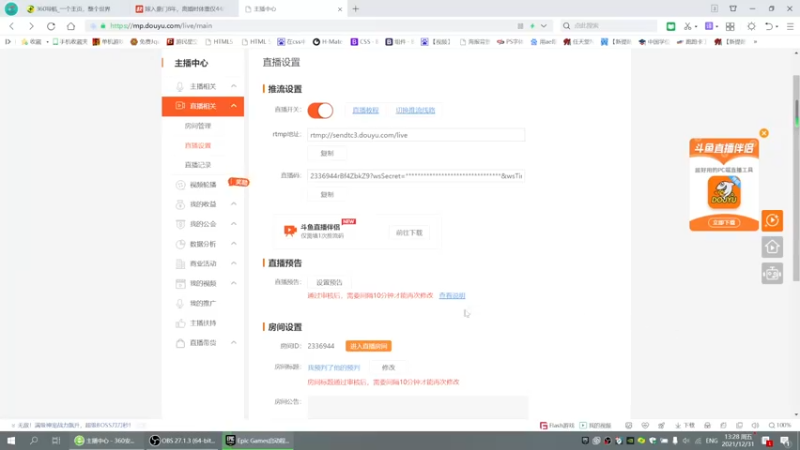Click the 我的收益 money bag icon
Image resolution: width=800 pixels, height=450 pixels.
180,205
